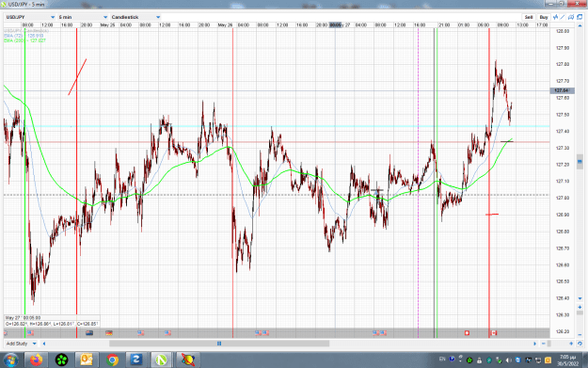
Task: Open the chart indicators tool icon
Action: (555, 17)
